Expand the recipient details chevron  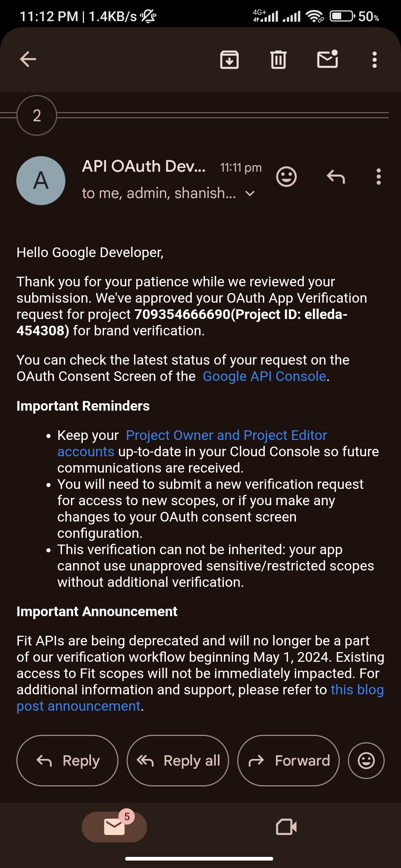(x=250, y=194)
